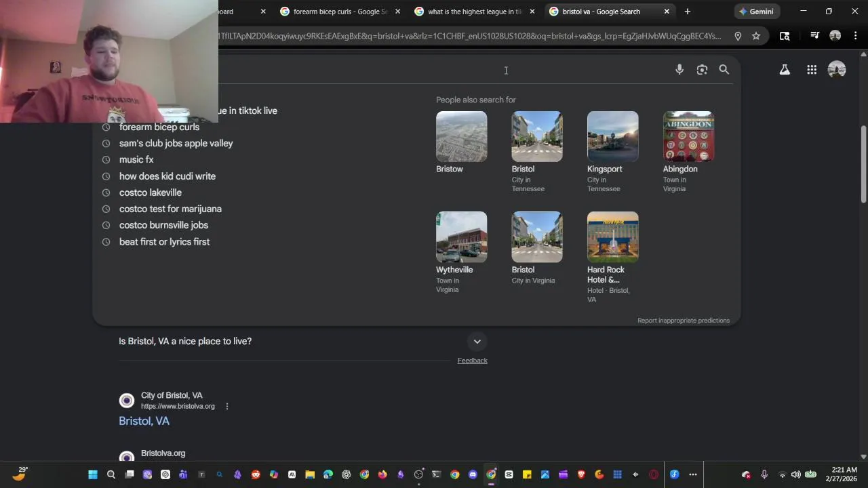
Task: Bookmark this page with the star
Action: (756, 36)
